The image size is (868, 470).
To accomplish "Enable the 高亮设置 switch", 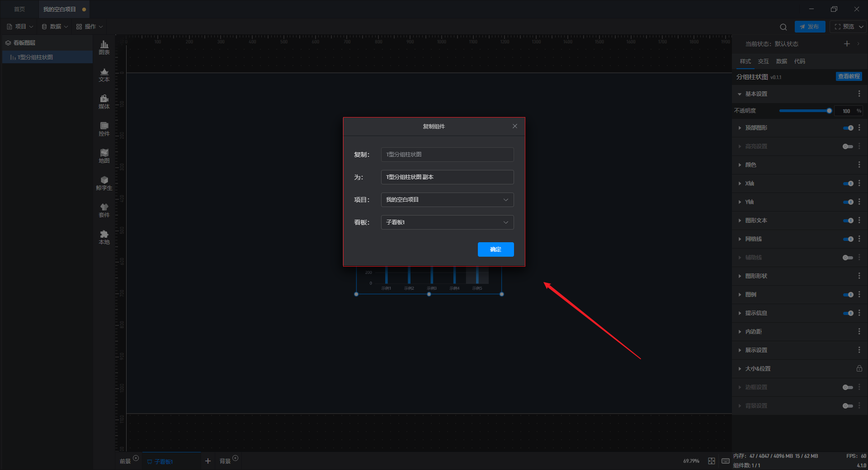I will point(848,146).
